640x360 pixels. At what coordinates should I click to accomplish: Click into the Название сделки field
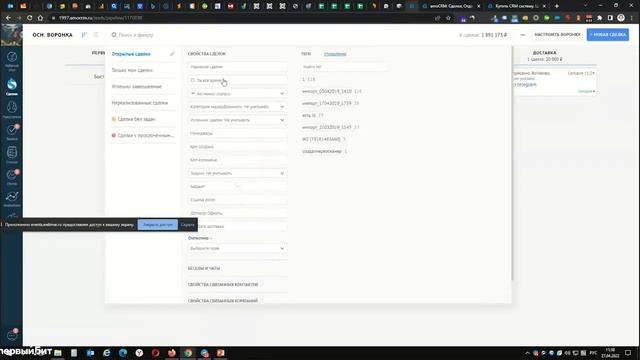pyautogui.click(x=237, y=67)
